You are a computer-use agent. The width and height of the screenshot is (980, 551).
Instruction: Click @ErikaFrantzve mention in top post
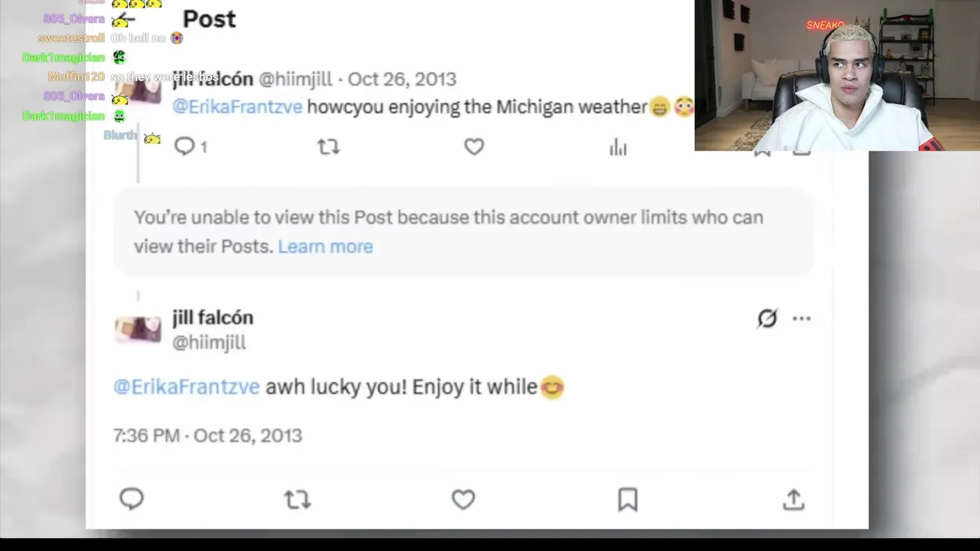pyautogui.click(x=237, y=106)
